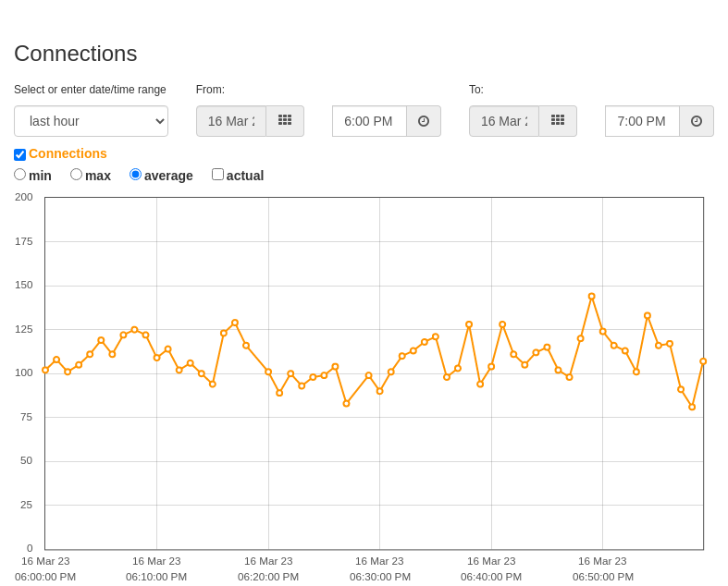Click the 6:00 PM time input field
This screenshot has height=586, width=728.
pos(370,121)
